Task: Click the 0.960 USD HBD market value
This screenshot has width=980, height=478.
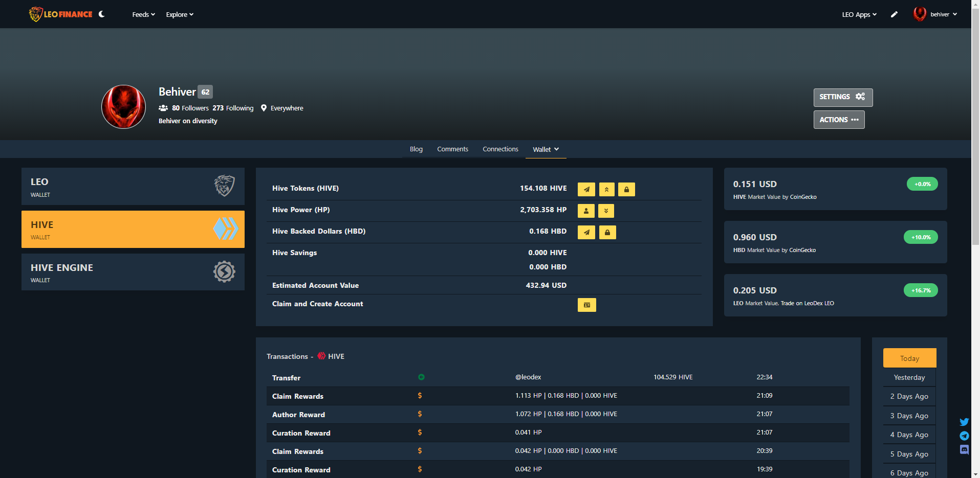Action: point(755,237)
